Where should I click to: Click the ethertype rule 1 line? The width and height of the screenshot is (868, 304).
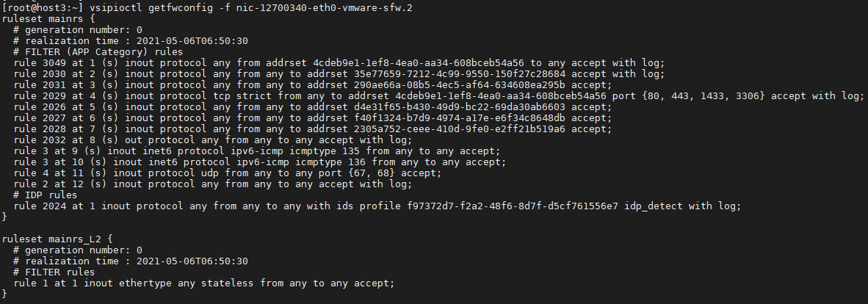[x=204, y=283]
